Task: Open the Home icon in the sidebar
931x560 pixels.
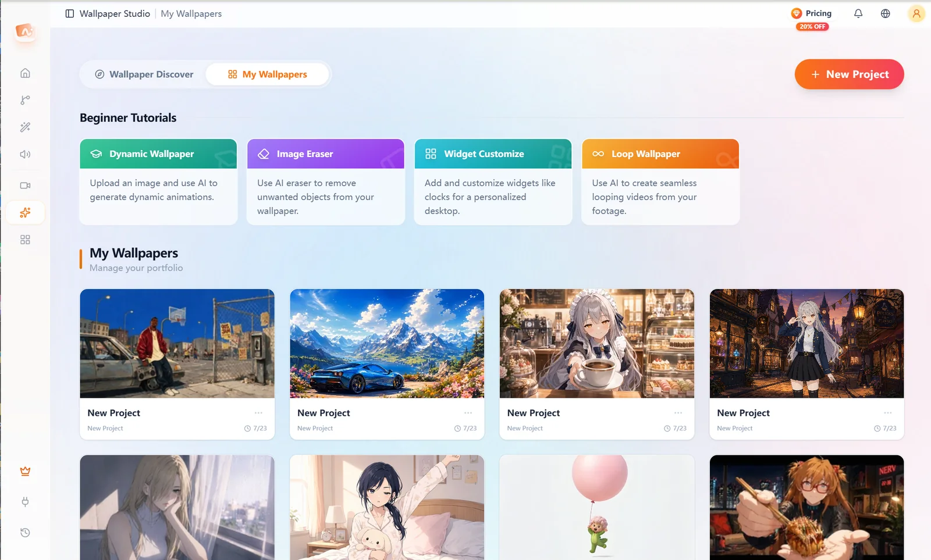Action: (x=25, y=73)
